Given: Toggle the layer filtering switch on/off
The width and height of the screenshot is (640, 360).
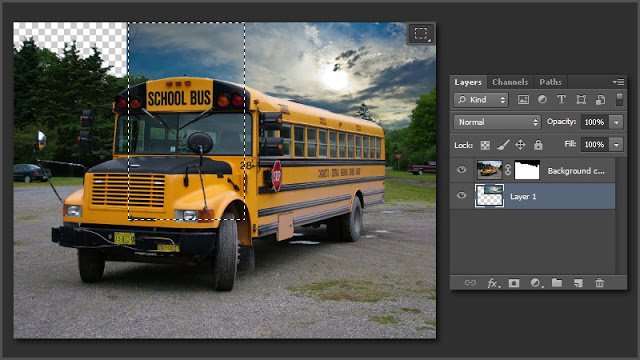Looking at the screenshot, I should pyautogui.click(x=619, y=100).
